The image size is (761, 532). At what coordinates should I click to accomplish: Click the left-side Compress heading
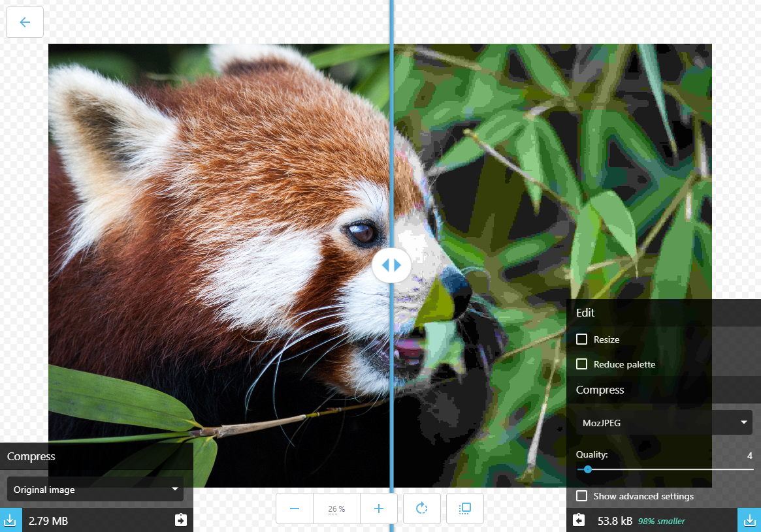31,456
